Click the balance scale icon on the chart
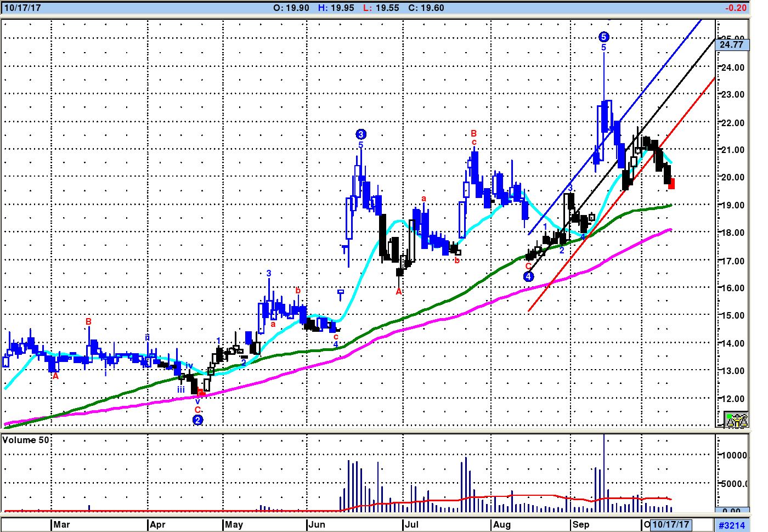The height and width of the screenshot is (532, 768). click(x=736, y=420)
